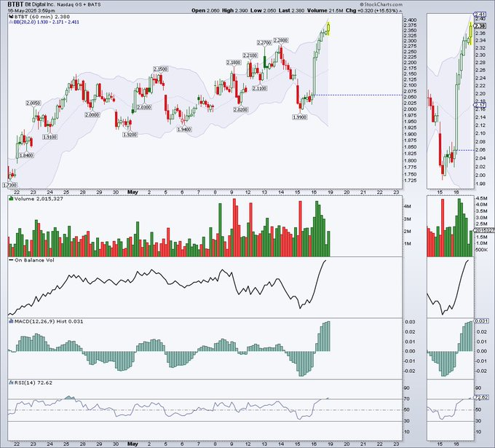
Task: Click the 2.0300 price annotation
Action: point(144,107)
